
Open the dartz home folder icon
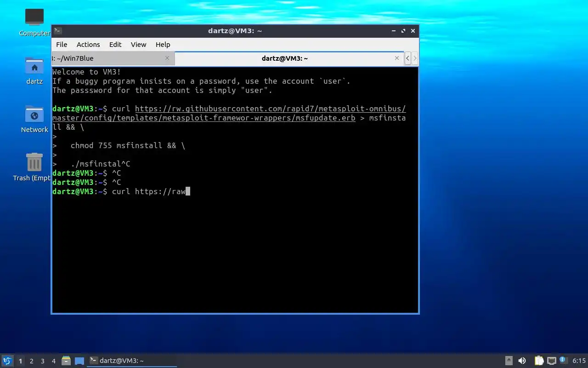(34, 71)
